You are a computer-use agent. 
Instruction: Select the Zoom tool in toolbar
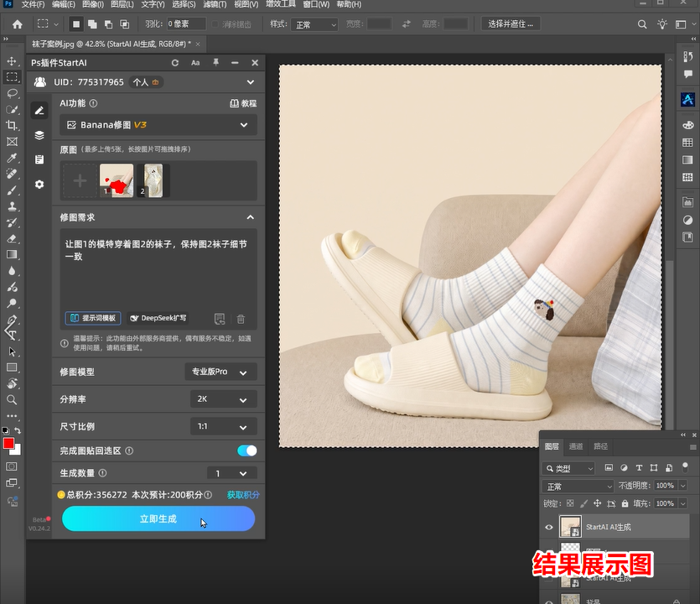pyautogui.click(x=12, y=400)
